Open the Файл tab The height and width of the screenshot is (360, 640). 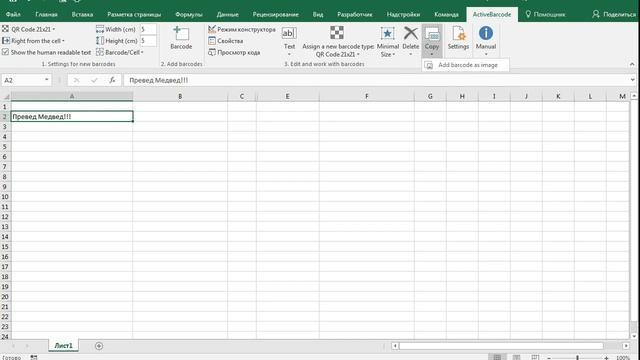(x=13, y=14)
